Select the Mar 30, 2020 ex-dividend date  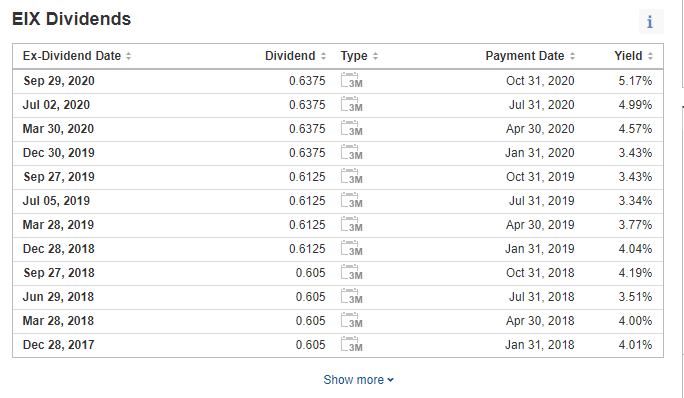(x=58, y=129)
